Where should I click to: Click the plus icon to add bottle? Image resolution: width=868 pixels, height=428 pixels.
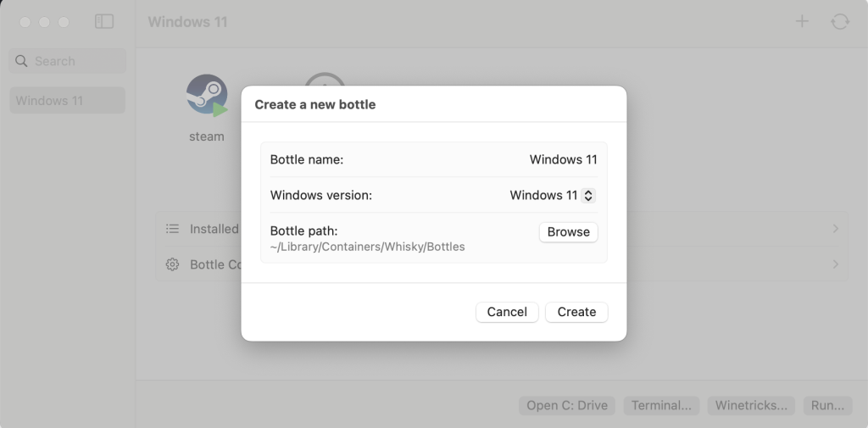[802, 21]
